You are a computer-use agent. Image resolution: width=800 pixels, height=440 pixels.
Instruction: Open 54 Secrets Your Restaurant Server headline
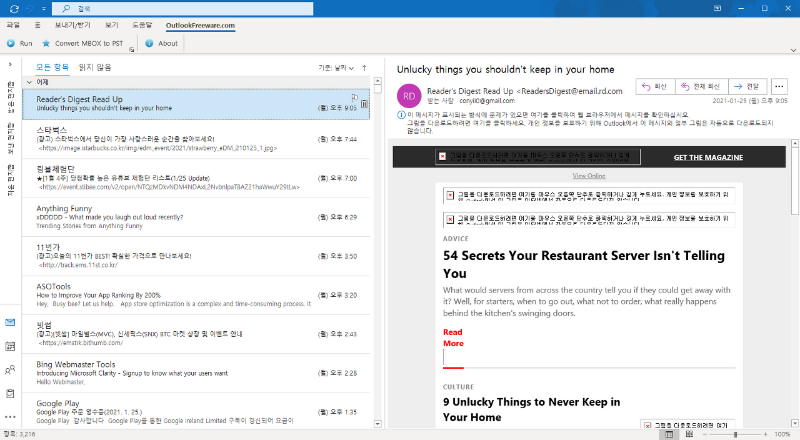tap(584, 264)
